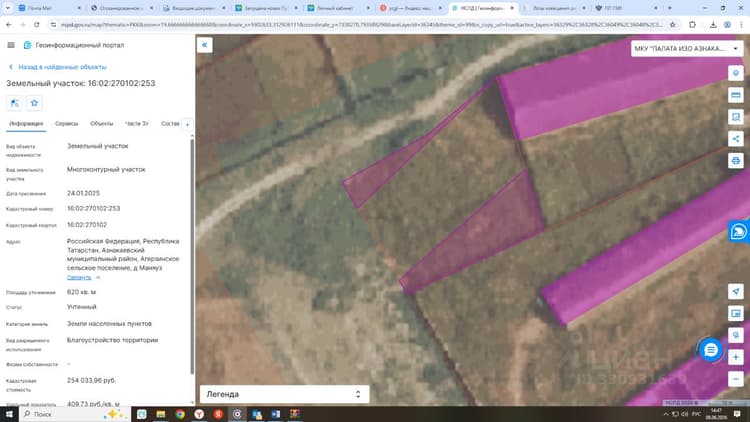Activate the location pin tool on map
Image resolution: width=750 pixels, height=422 pixels.
736,73
